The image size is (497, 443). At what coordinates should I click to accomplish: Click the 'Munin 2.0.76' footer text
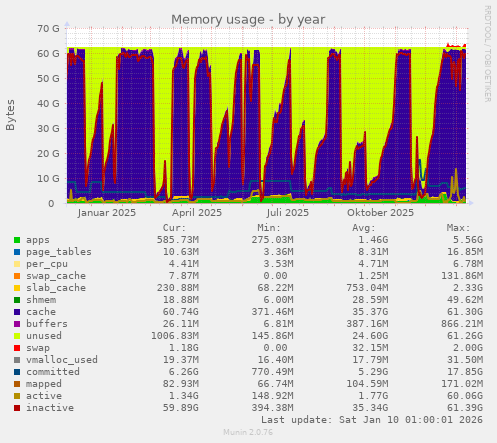(248, 433)
